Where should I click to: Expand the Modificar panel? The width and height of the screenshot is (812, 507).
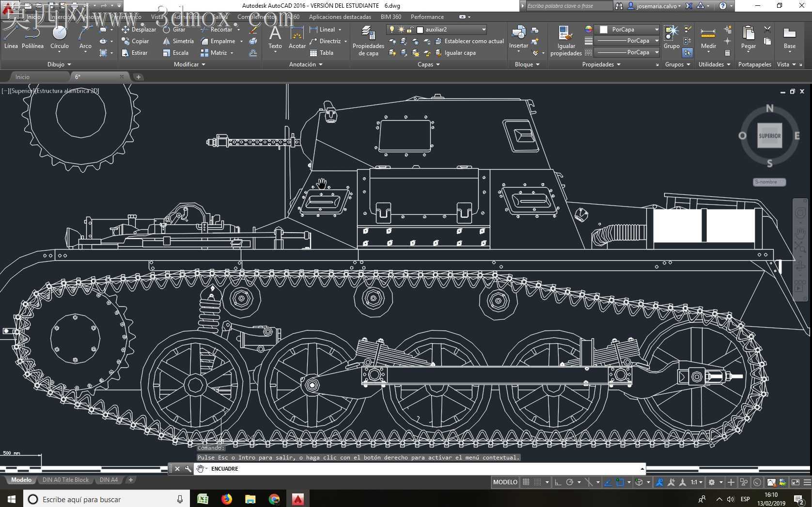tap(189, 64)
